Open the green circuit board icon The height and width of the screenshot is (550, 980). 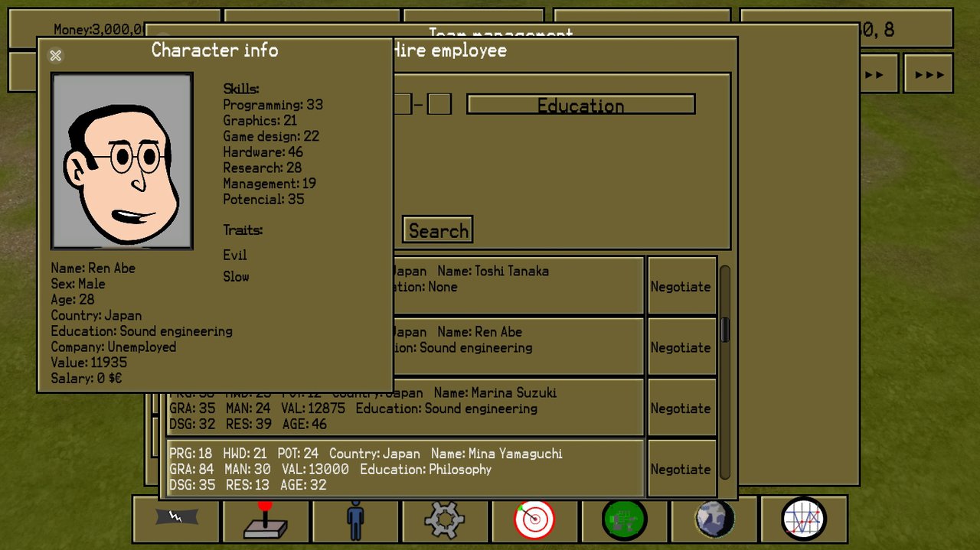pos(624,519)
